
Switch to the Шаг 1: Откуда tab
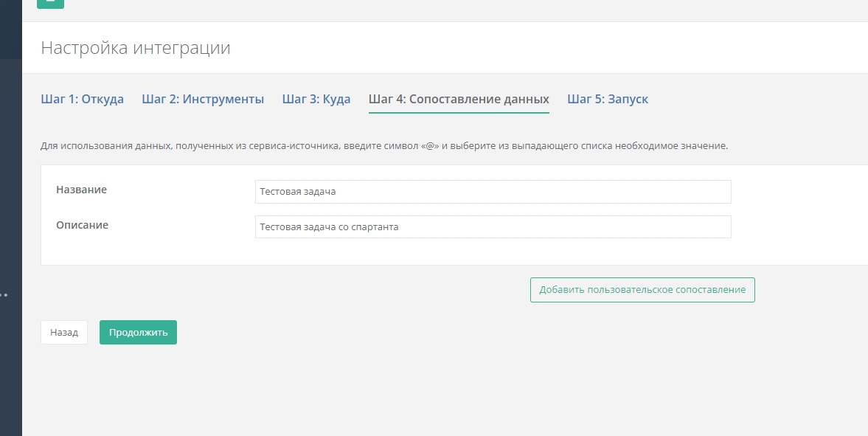(x=82, y=99)
